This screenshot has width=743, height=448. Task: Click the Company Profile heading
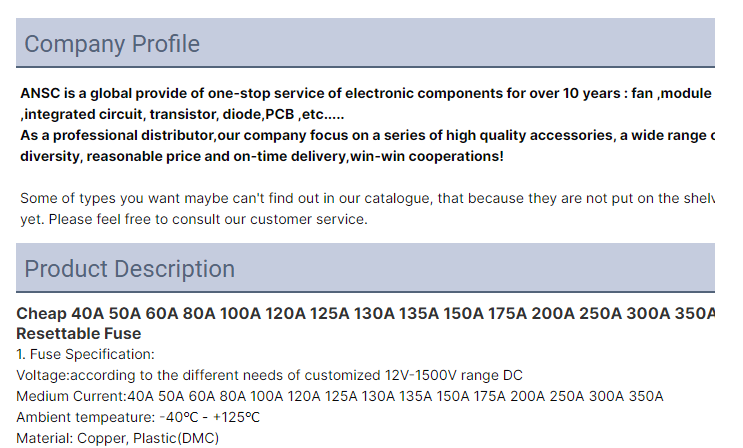(x=112, y=44)
